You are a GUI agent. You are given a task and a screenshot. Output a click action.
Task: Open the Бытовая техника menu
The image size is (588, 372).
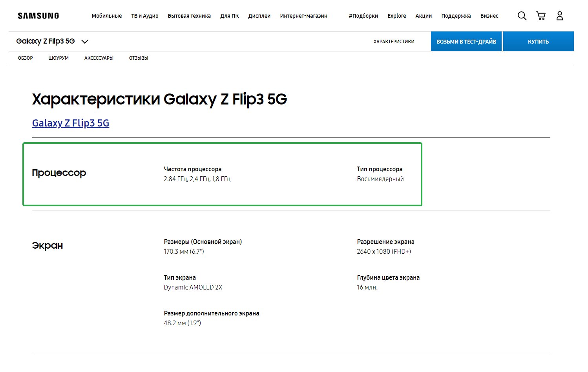click(x=189, y=16)
